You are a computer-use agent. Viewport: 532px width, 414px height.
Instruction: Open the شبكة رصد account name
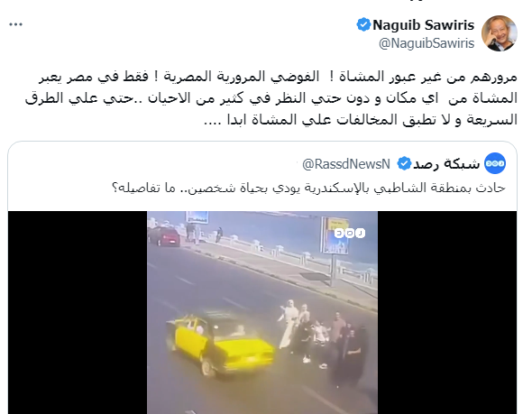coord(446,164)
